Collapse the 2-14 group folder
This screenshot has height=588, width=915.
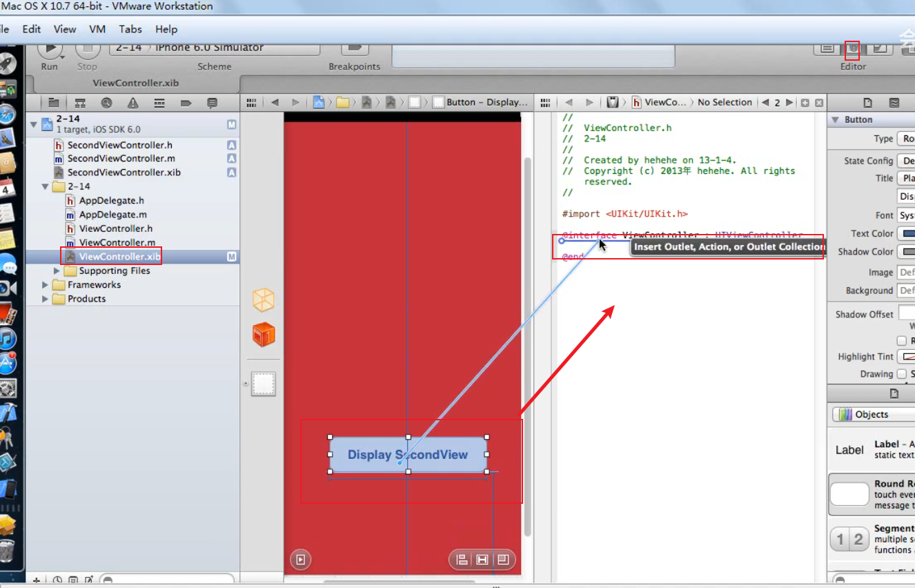46,186
